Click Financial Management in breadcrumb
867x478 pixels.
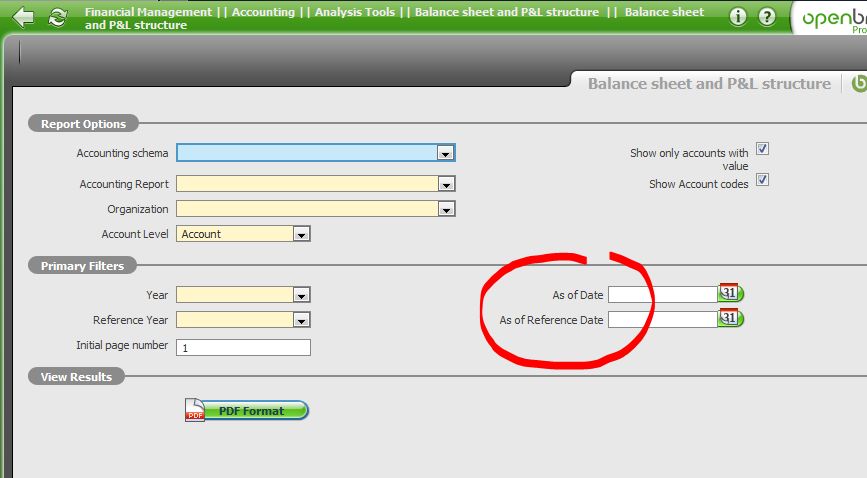pyautogui.click(x=148, y=12)
